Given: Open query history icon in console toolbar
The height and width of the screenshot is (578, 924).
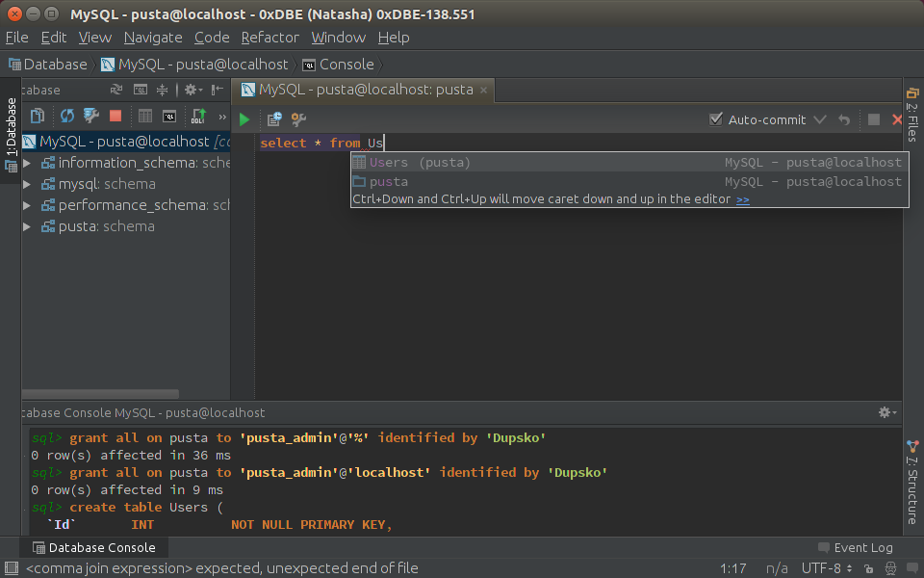Looking at the screenshot, I should 274,119.
